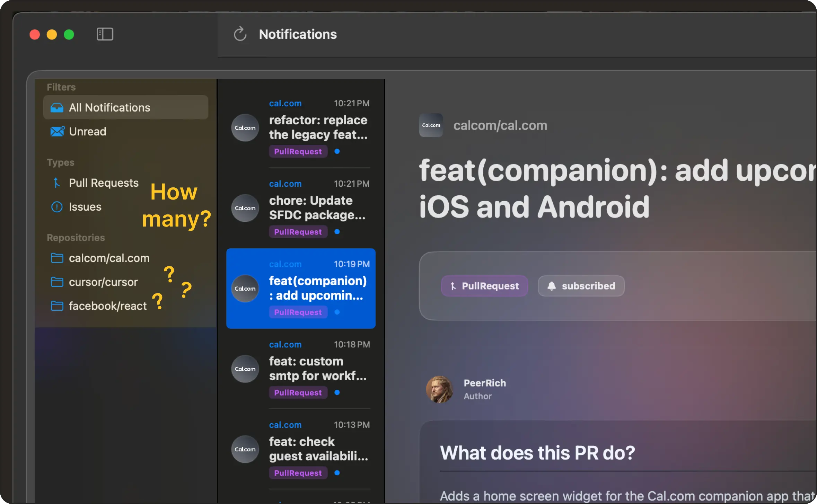Open the chore Update SFDC package notification
The height and width of the screenshot is (504, 817).
coord(317,208)
